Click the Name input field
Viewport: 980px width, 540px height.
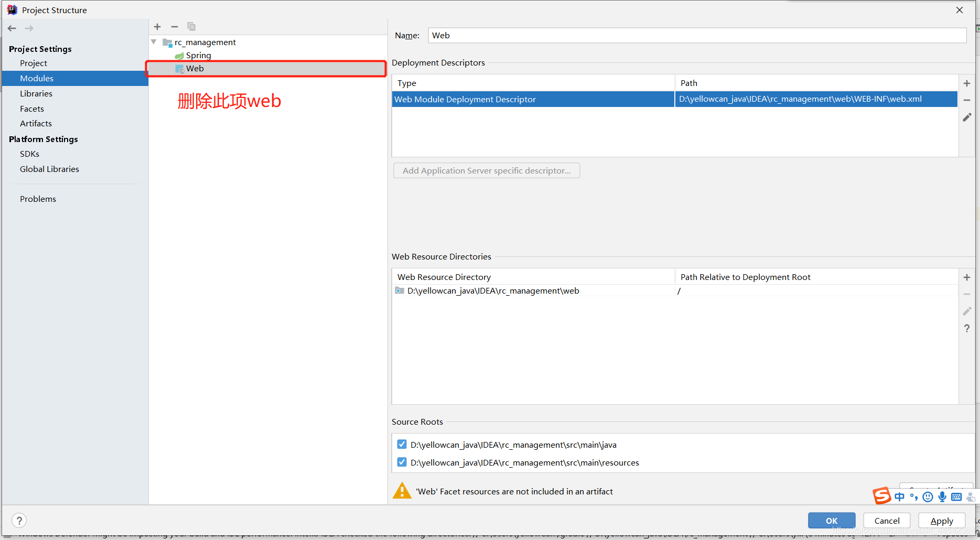tap(697, 35)
